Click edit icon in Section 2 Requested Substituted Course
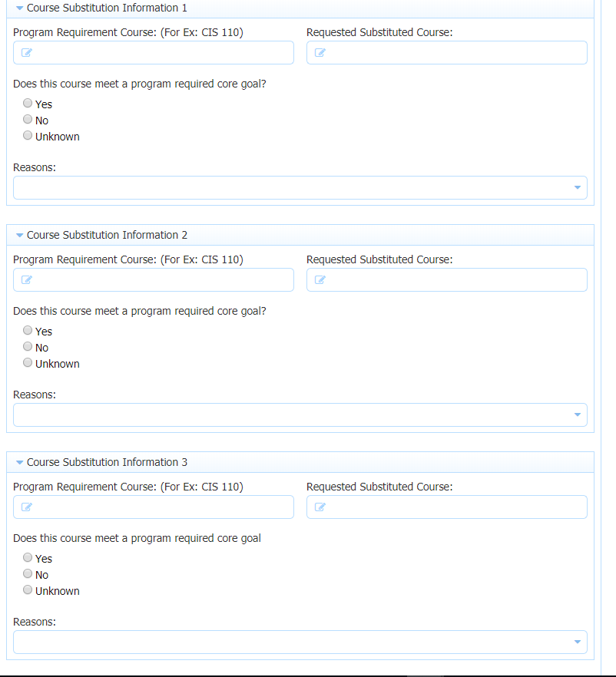Viewport: 616px width, 677px height. pyautogui.click(x=320, y=279)
